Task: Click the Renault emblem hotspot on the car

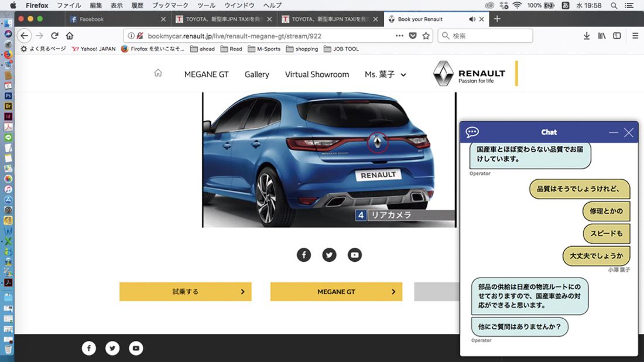Action: pyautogui.click(x=377, y=142)
